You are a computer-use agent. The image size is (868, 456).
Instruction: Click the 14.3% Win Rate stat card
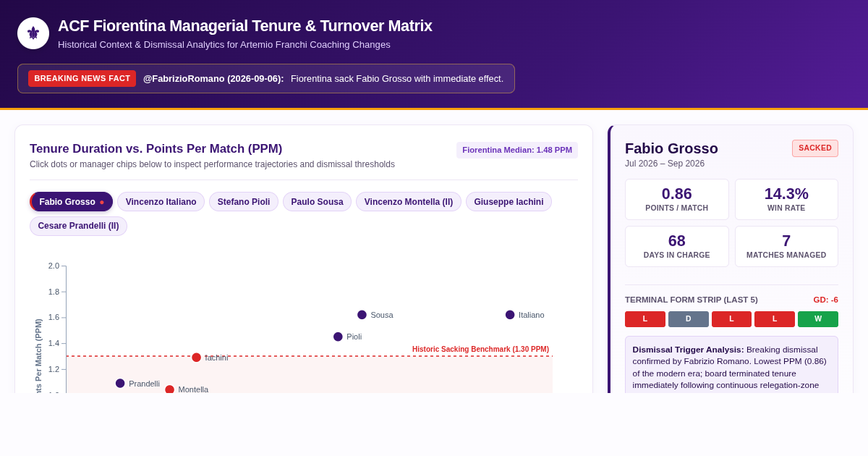pos(786,199)
